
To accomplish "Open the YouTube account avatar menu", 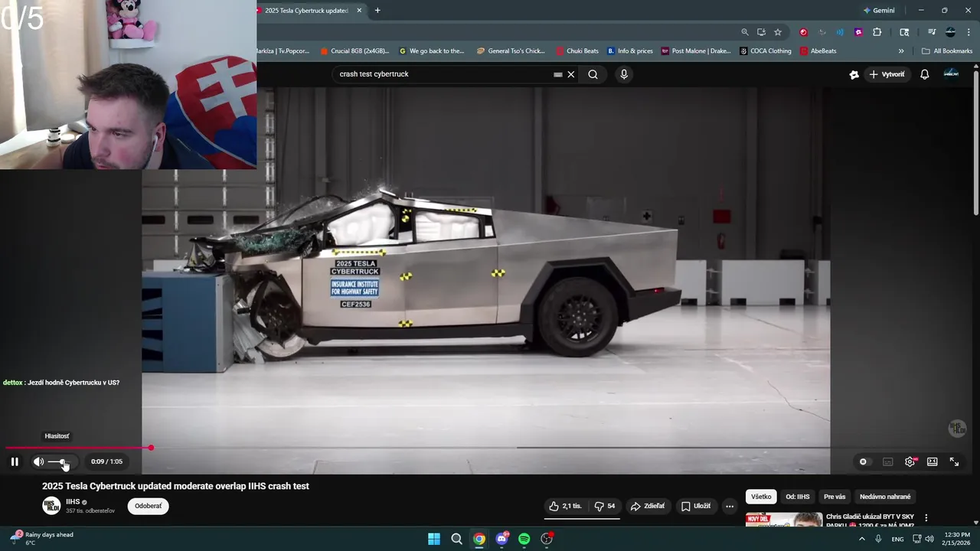I will click(x=951, y=74).
